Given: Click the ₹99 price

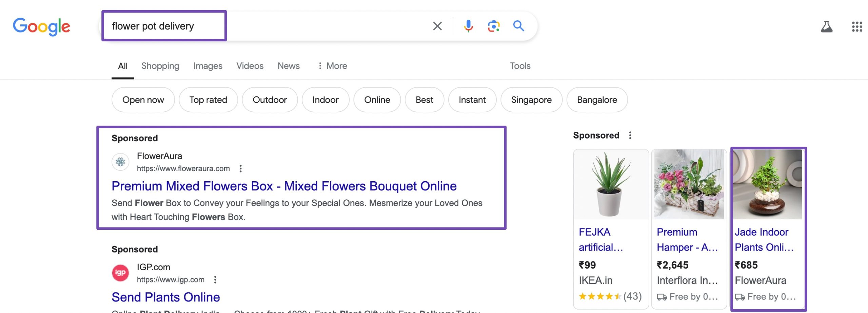Looking at the screenshot, I should tap(587, 265).
